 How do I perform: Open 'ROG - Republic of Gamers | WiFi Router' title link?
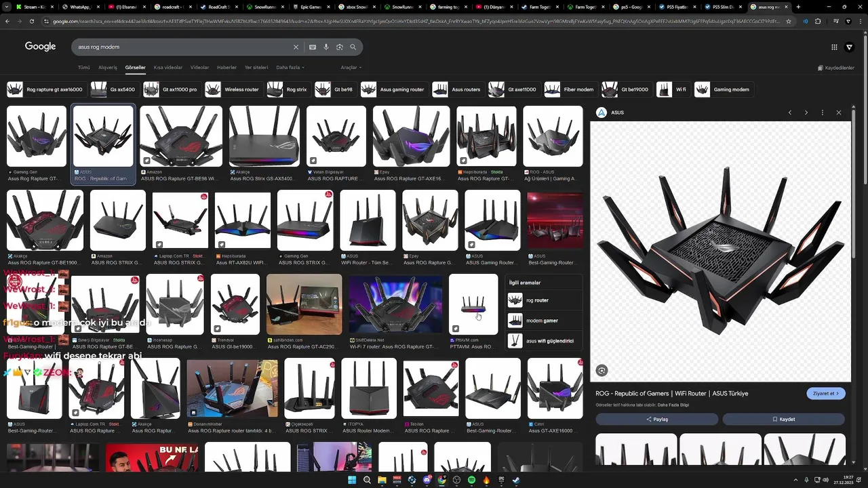(x=672, y=393)
